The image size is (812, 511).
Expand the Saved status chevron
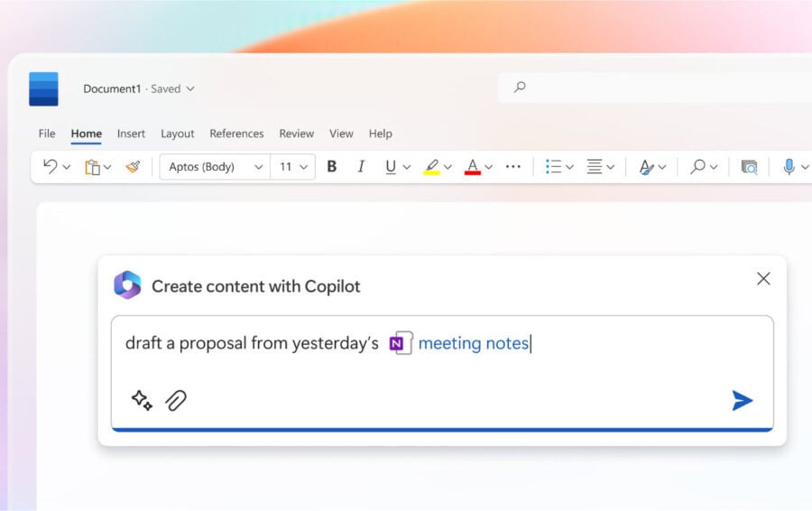point(190,89)
